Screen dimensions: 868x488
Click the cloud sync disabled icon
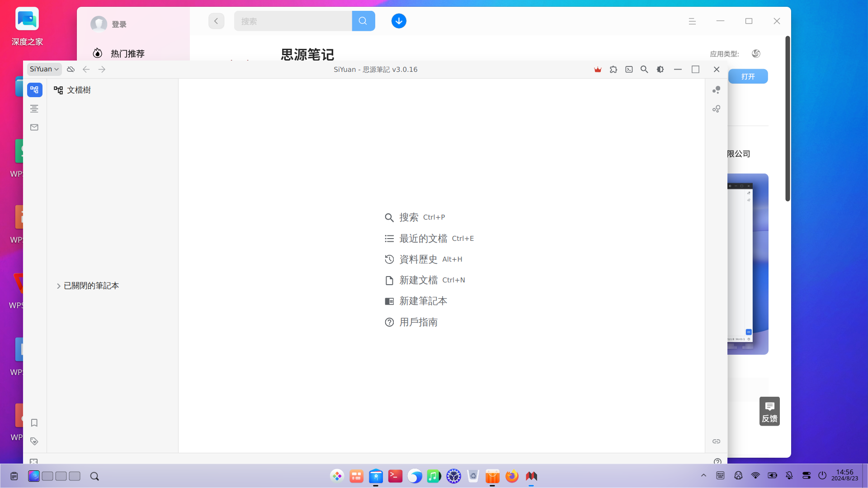pyautogui.click(x=71, y=69)
